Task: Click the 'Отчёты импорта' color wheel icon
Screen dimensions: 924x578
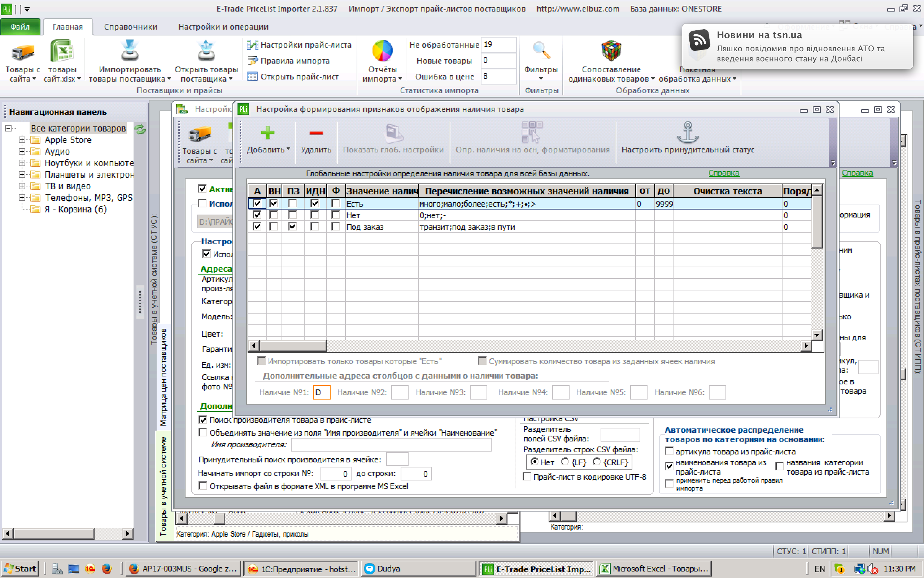Action: 382,51
